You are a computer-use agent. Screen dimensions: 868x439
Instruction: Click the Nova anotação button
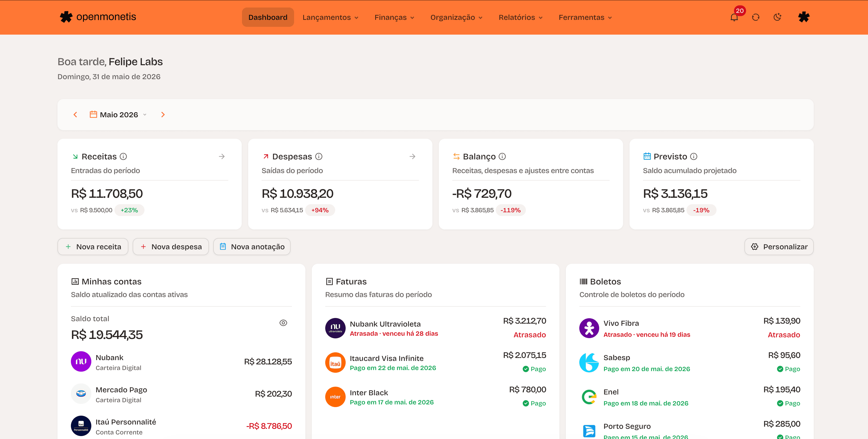252,246
